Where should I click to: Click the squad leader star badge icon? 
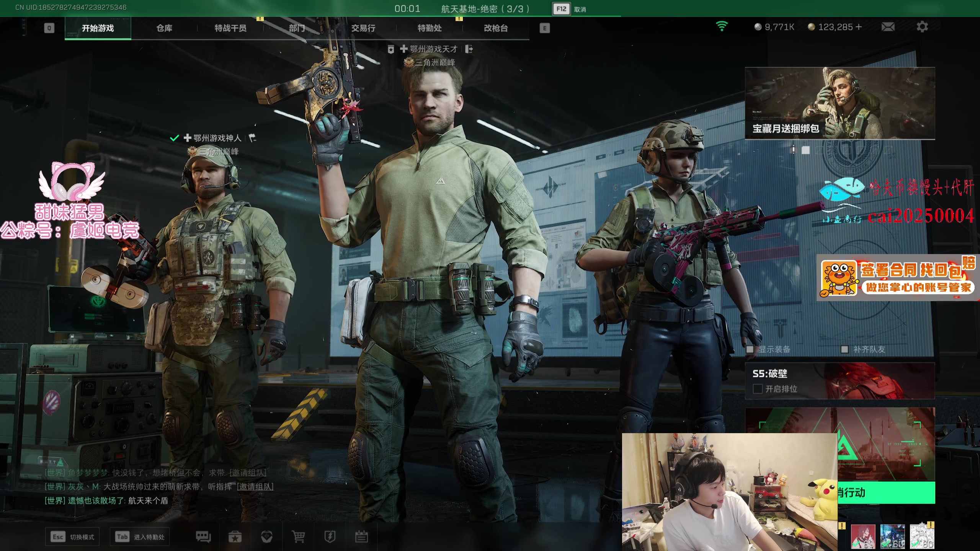(391, 49)
